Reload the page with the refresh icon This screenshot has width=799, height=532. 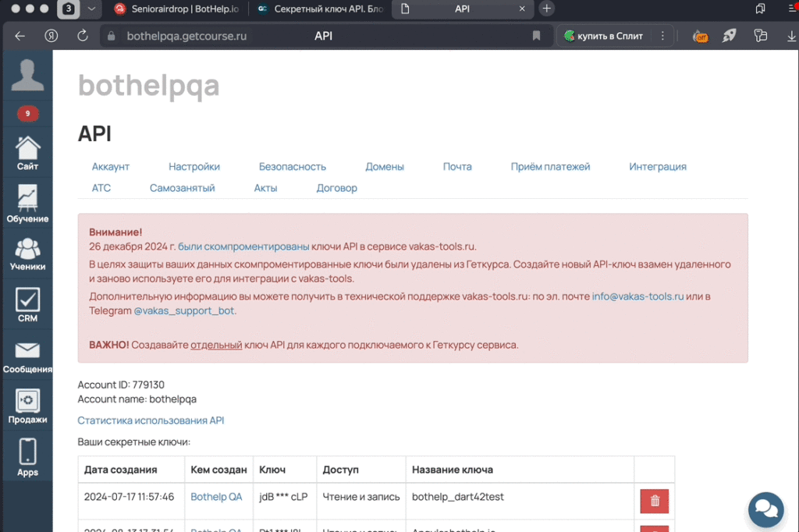82,36
